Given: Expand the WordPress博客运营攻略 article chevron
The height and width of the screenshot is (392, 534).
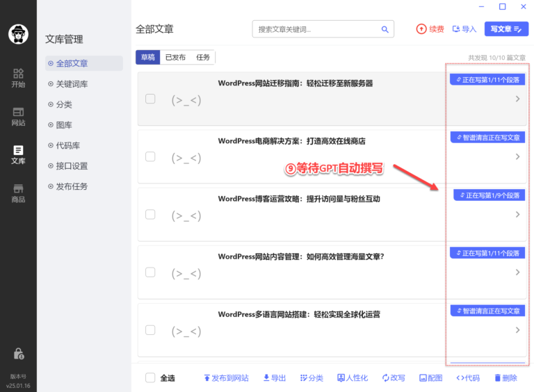Looking at the screenshot, I should (x=517, y=215).
